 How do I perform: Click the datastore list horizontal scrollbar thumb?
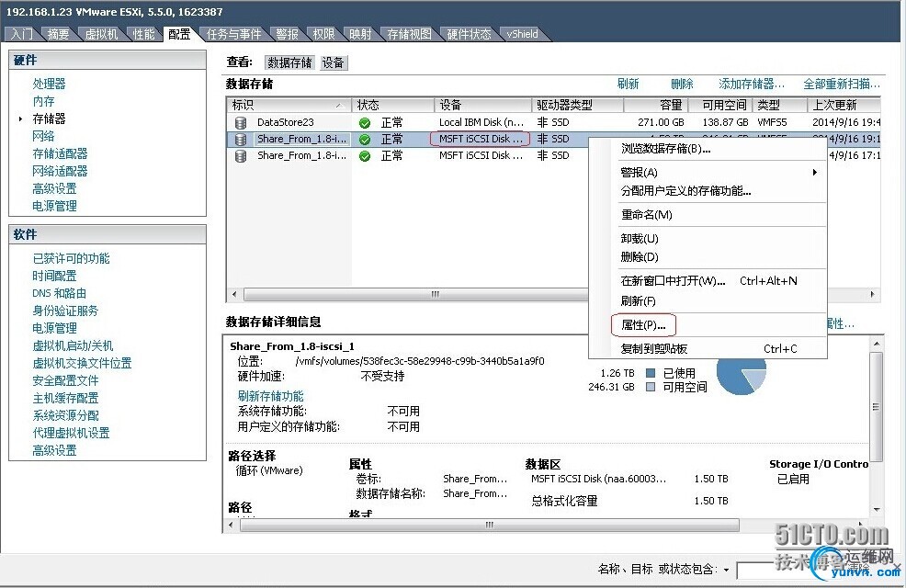click(416, 294)
